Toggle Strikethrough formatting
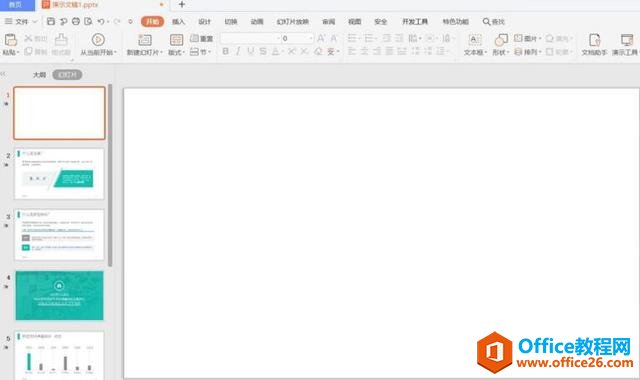 [x=263, y=51]
